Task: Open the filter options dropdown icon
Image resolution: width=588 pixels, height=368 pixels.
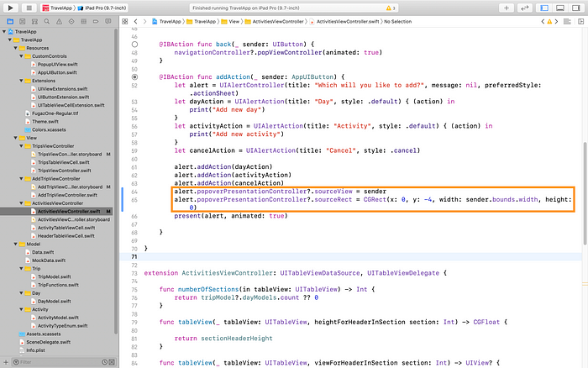Action: (x=16, y=362)
